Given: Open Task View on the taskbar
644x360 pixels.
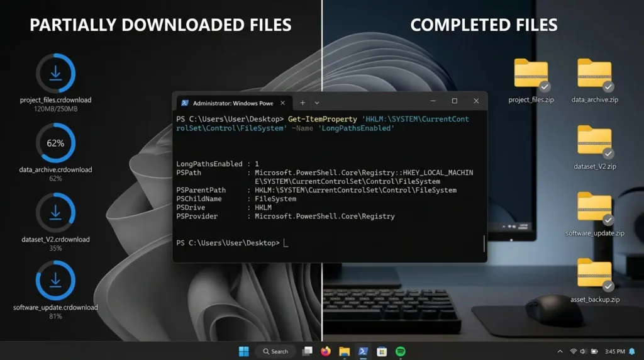Looking at the screenshot, I should (307, 351).
